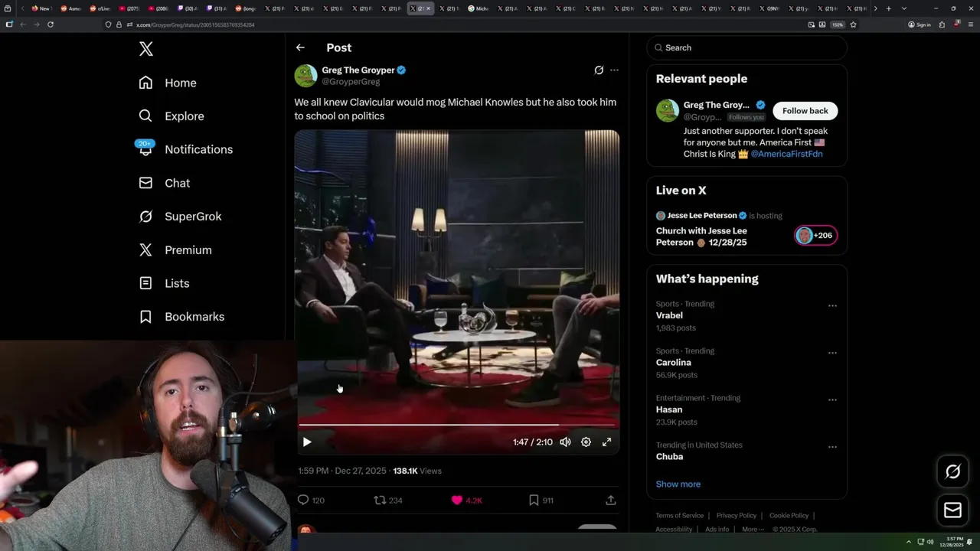
Task: Click the browser Sign in button
Action: click(919, 24)
